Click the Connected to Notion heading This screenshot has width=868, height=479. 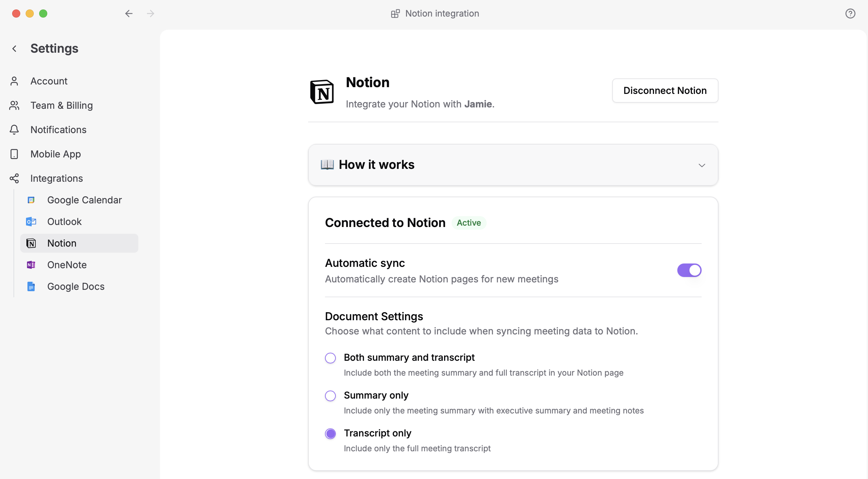coord(385,223)
